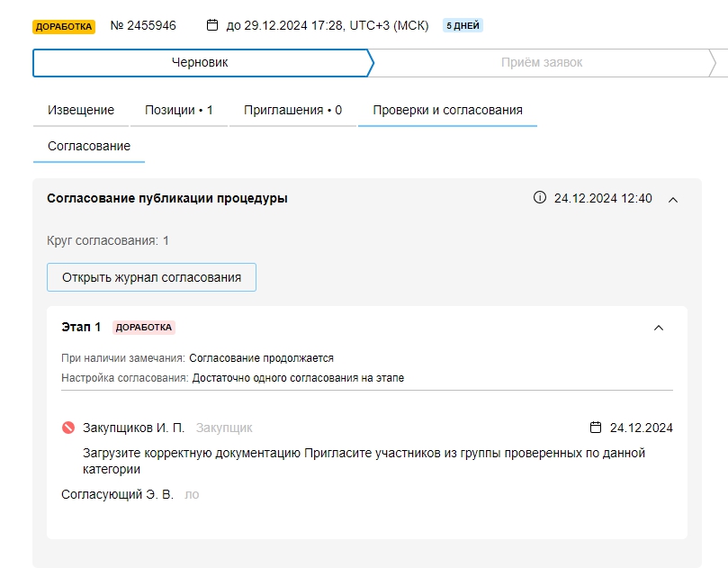
Task: Click the procedure number № 2455946
Action: click(142, 25)
